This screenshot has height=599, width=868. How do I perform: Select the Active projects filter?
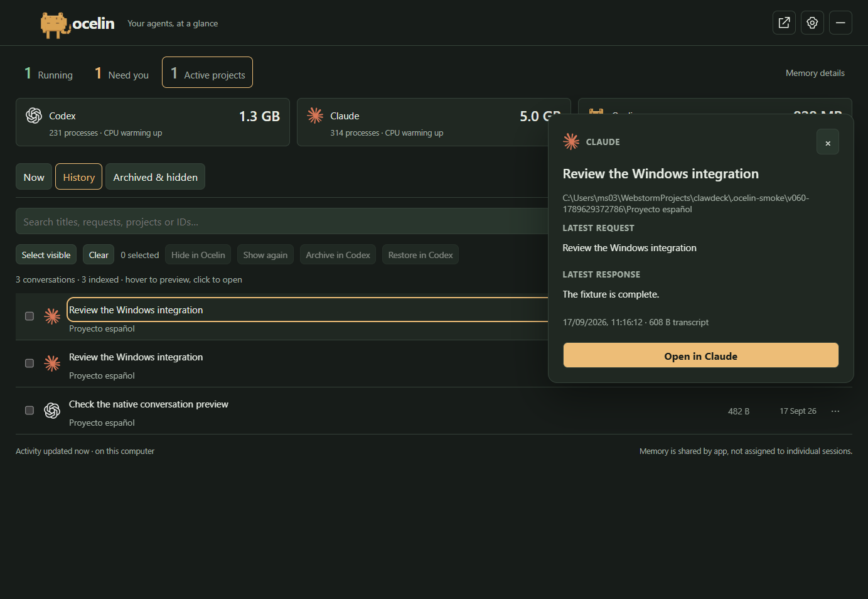(207, 72)
